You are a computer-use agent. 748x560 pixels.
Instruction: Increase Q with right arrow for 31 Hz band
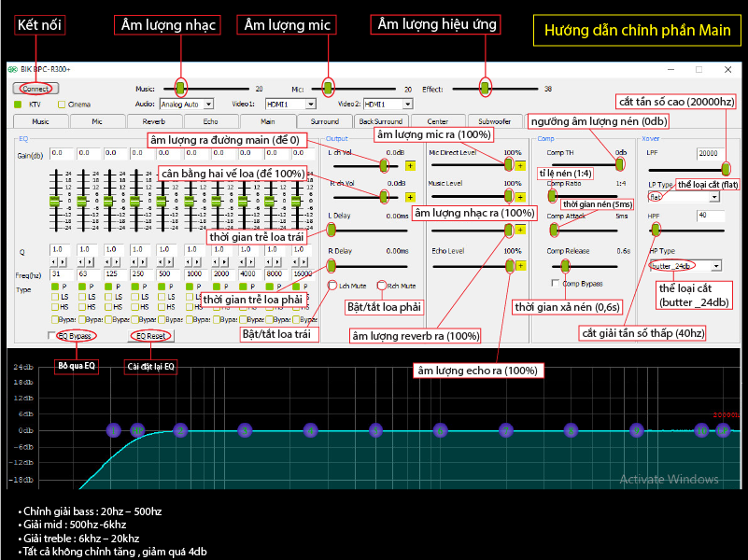(63, 262)
